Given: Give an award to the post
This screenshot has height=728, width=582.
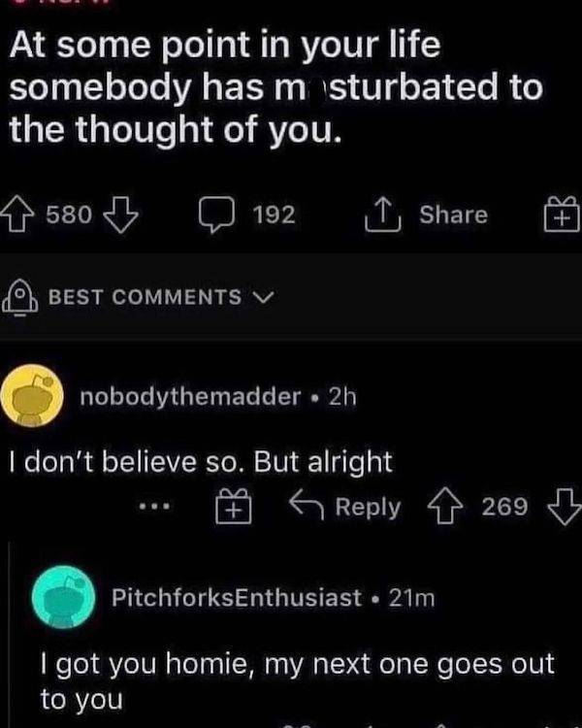Looking at the screenshot, I should pos(562,215).
